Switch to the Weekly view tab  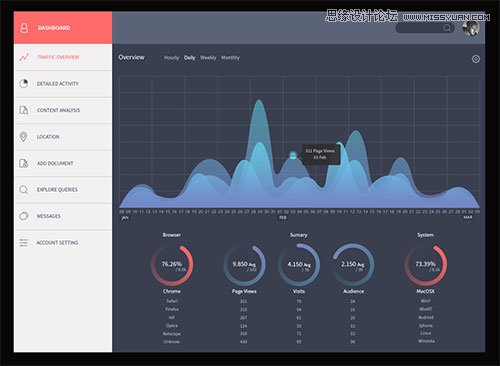pos(208,58)
